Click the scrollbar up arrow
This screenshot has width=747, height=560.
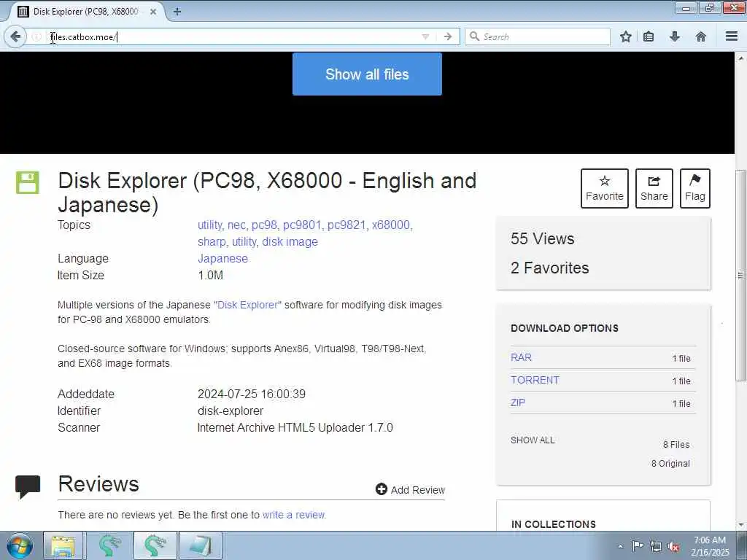(741, 58)
